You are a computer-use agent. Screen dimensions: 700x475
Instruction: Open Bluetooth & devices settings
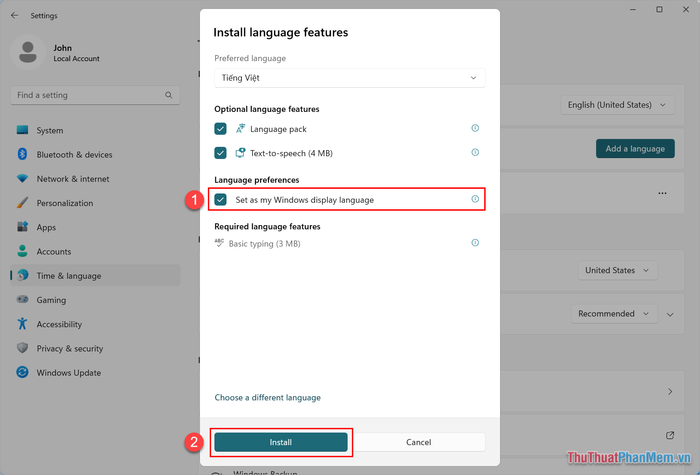coord(95,154)
